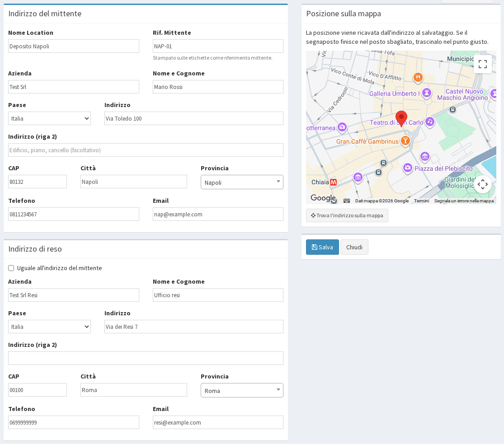This screenshot has width=504, height=444.
Task: Click the Galleria Umberto I map pin
Action: (427, 93)
